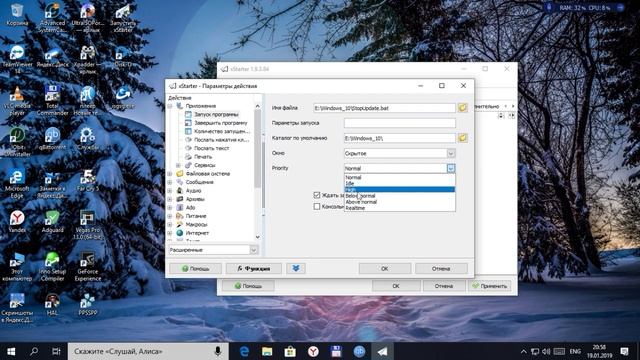The width and height of the screenshot is (640, 360).
Task: Expand the 'Аудио' tree node
Action: click(x=170, y=191)
